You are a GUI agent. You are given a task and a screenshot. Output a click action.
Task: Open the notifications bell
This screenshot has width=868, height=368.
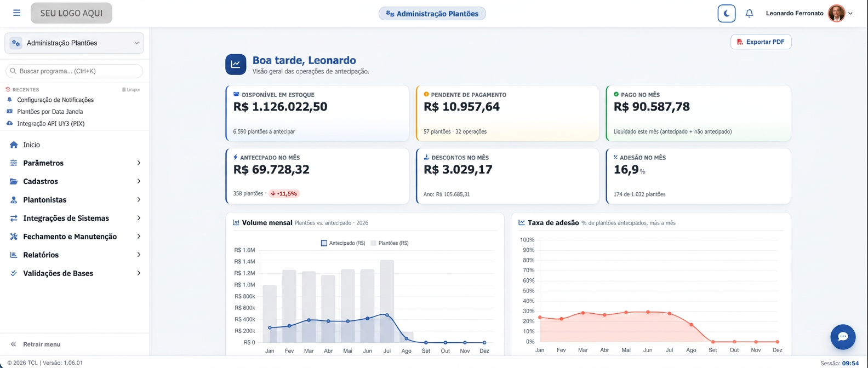(749, 14)
